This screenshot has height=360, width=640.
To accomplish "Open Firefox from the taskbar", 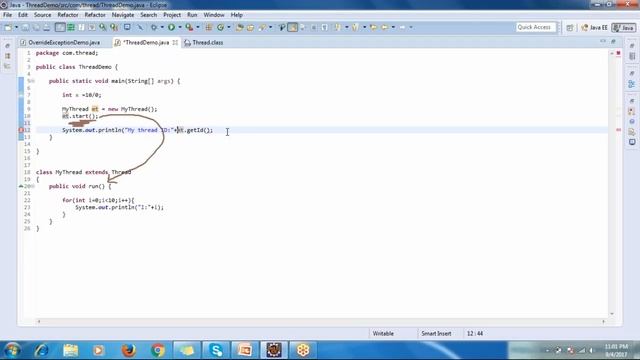I will coord(129,350).
